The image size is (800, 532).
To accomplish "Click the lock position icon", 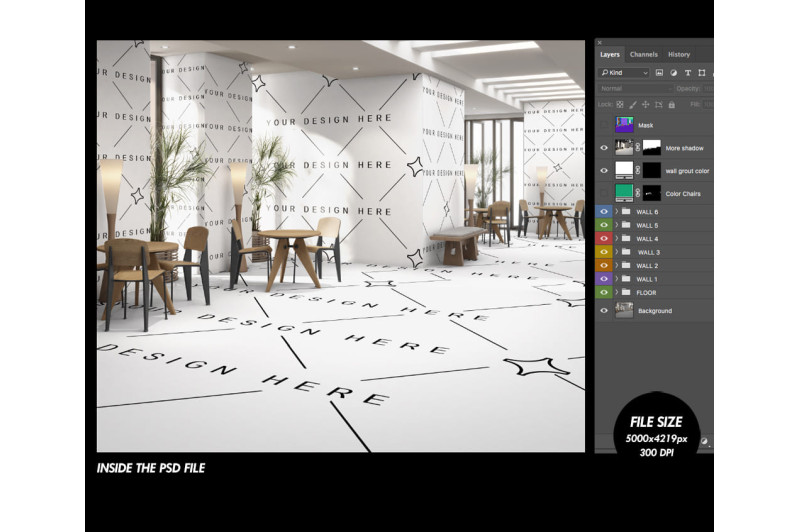I will pos(645,104).
